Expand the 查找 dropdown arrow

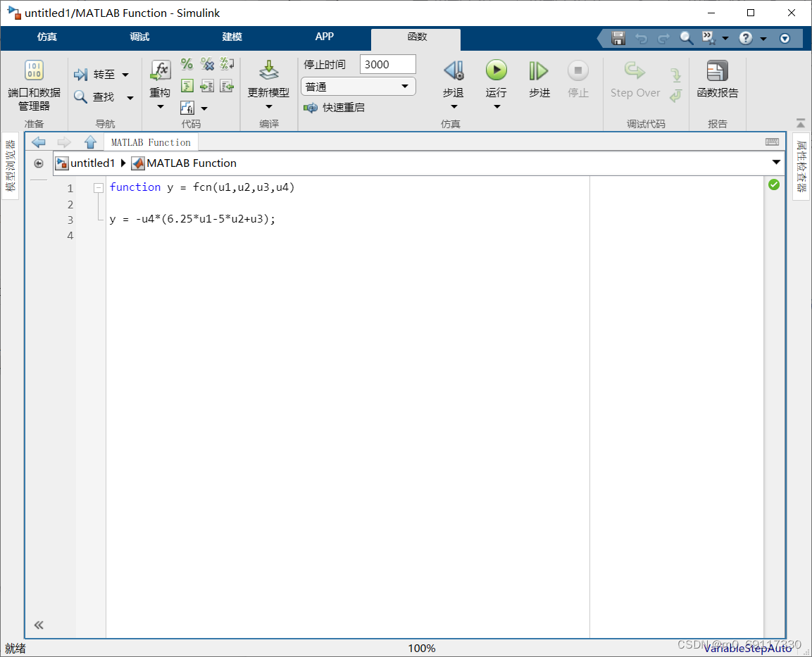[x=130, y=97]
